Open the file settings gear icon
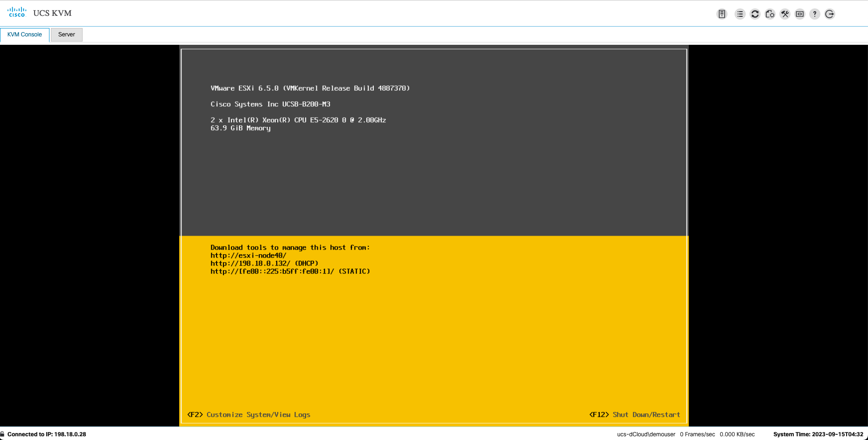The width and height of the screenshot is (868, 440). pyautogui.click(x=770, y=14)
